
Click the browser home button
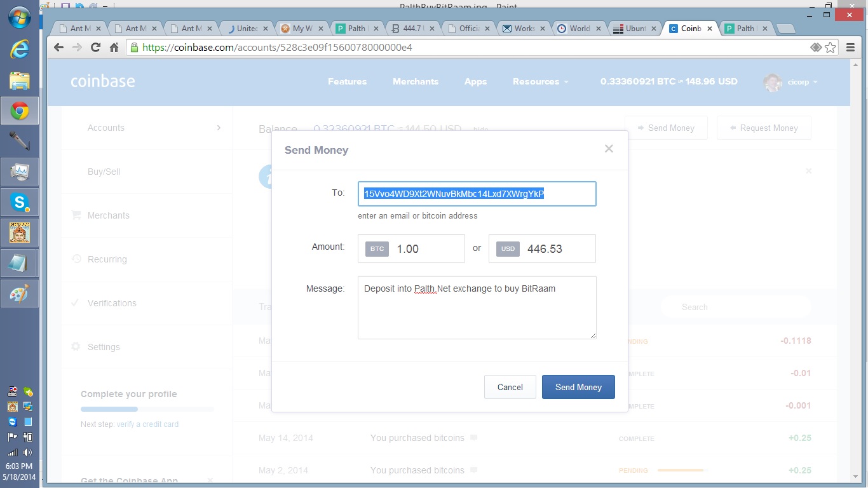114,47
